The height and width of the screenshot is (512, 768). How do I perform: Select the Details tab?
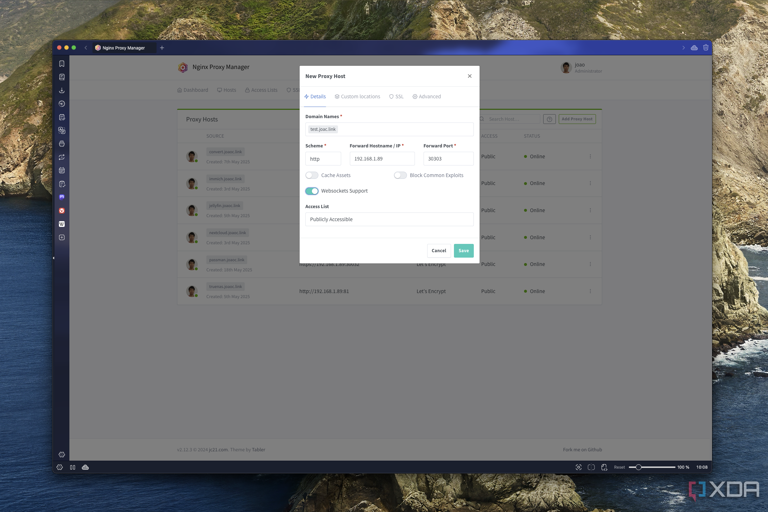tap(315, 97)
